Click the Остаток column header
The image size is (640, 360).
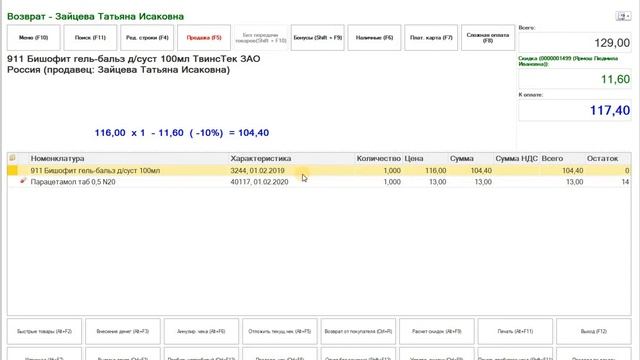click(x=602, y=158)
